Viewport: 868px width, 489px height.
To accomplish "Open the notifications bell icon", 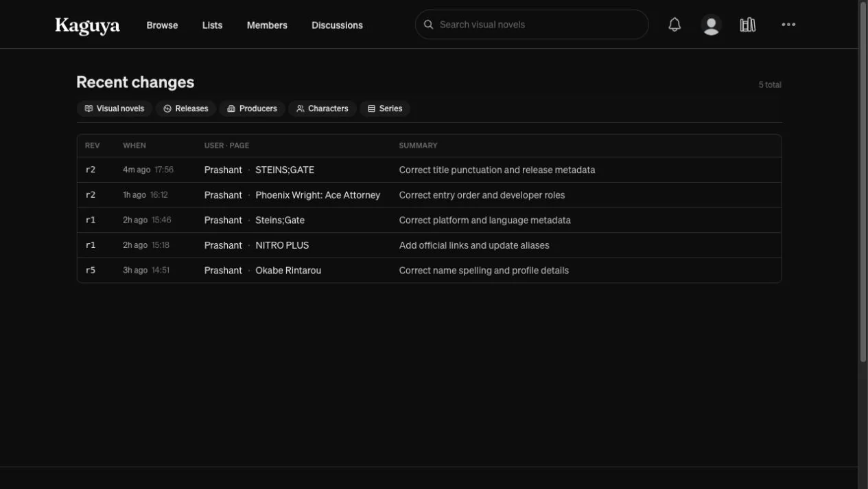I will 675,25.
